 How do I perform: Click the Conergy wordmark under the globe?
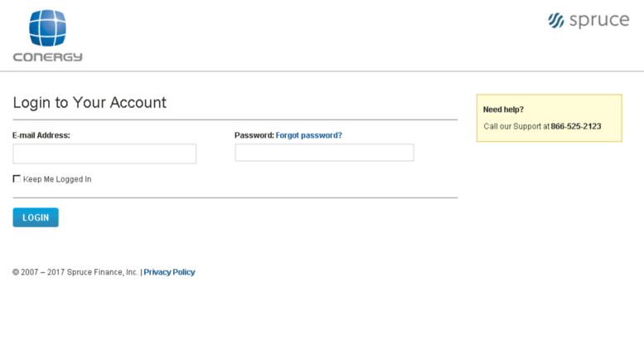pos(47,56)
